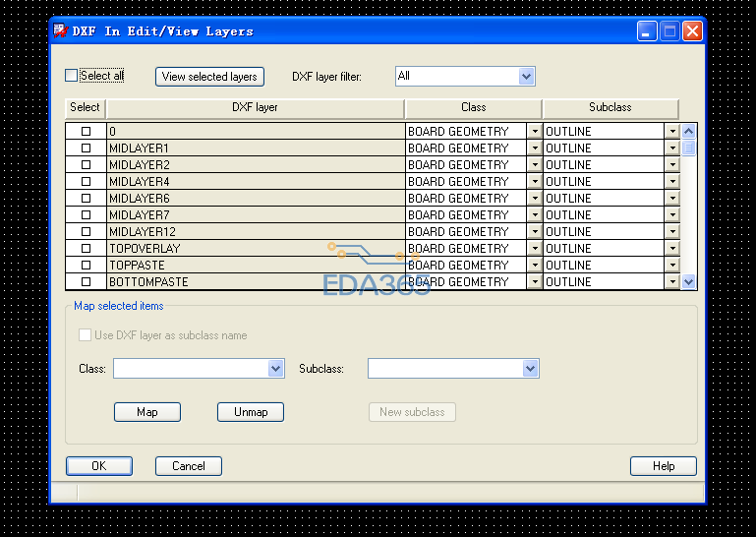
Task: Check the select box for BOTTOMPASTE
Action: click(x=86, y=281)
